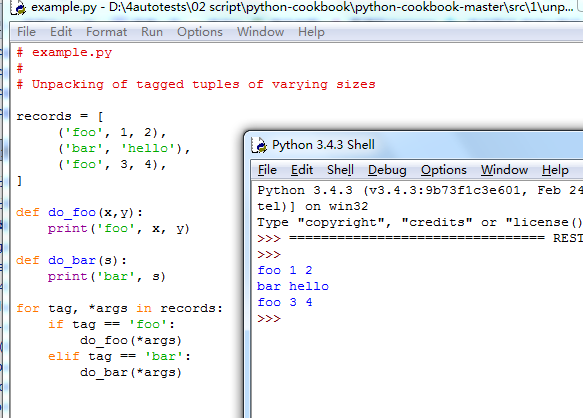Click 'Python 3.4.3' version line in Shell
This screenshot has height=418, width=583.
420,190
